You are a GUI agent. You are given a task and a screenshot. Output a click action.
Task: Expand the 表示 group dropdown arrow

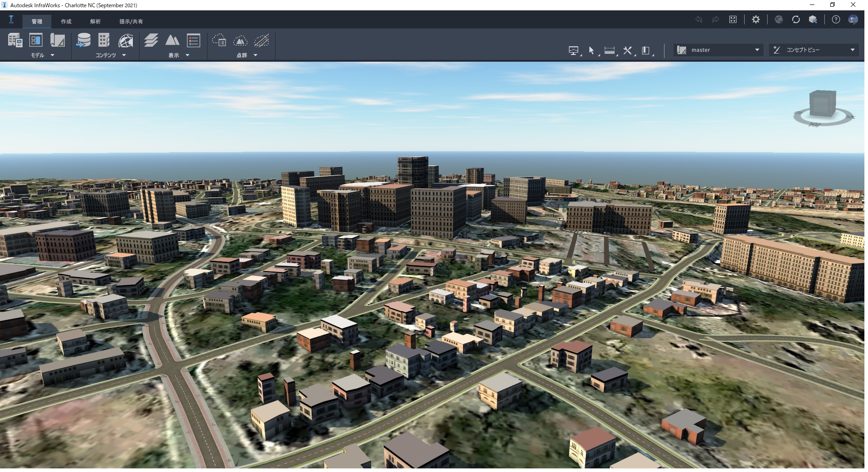tap(187, 55)
